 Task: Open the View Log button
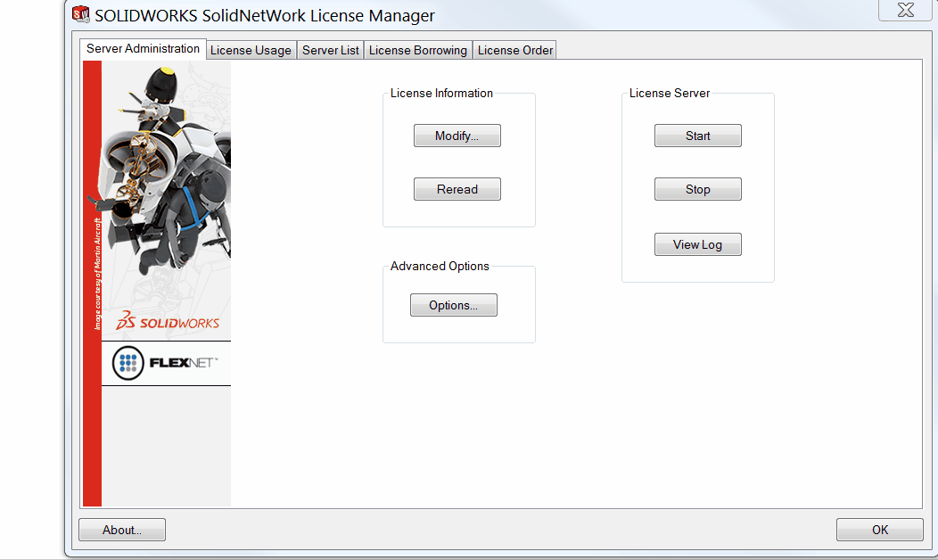(698, 244)
